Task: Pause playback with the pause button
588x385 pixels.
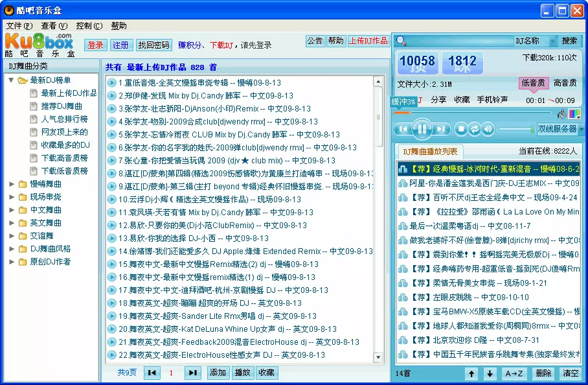Action: 422,129
